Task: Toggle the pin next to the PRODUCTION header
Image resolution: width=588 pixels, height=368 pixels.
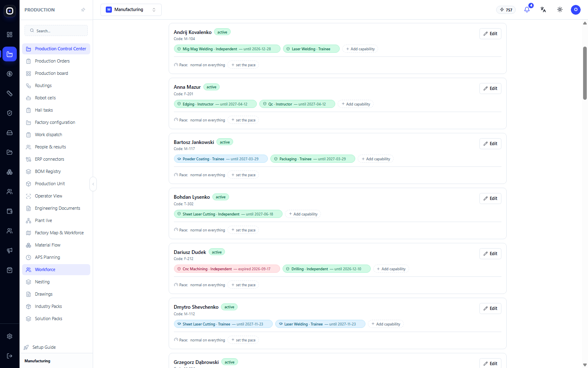Action: (83, 10)
